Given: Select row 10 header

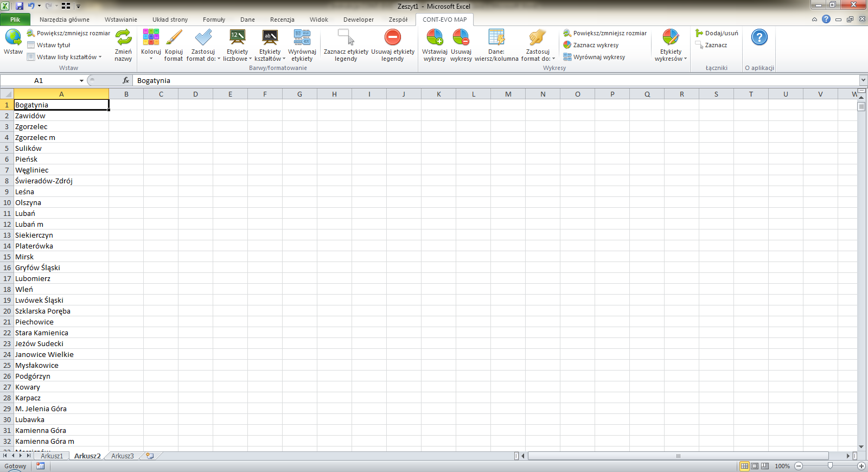Looking at the screenshot, I should click(7, 202).
